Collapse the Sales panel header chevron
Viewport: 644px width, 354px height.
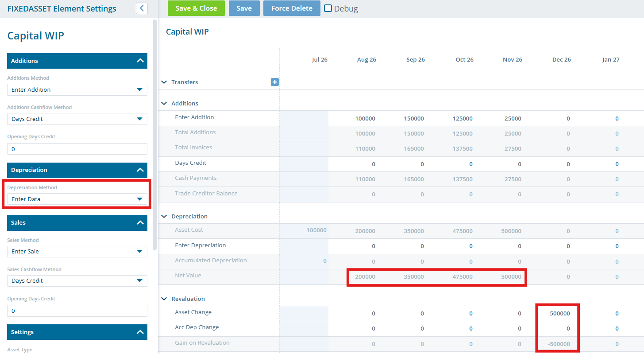pos(140,222)
